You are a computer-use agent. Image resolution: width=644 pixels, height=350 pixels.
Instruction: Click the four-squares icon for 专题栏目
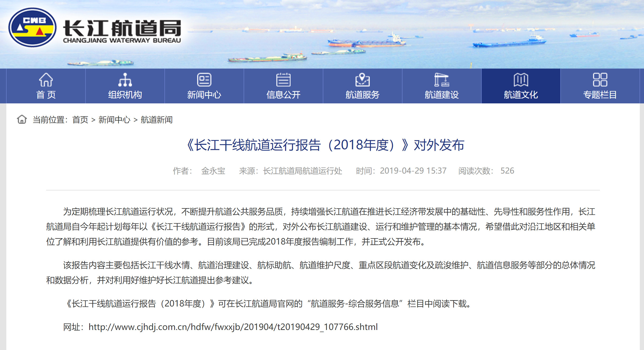[600, 80]
